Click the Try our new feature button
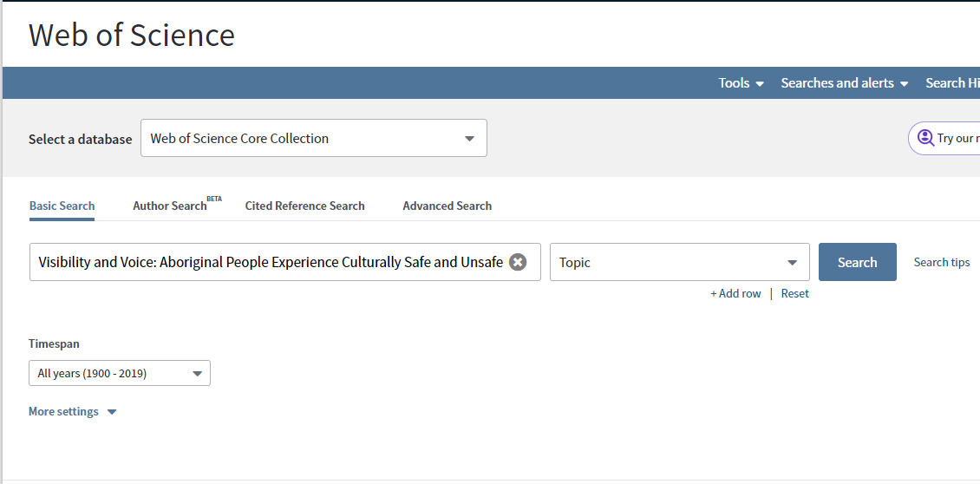 tap(944, 138)
